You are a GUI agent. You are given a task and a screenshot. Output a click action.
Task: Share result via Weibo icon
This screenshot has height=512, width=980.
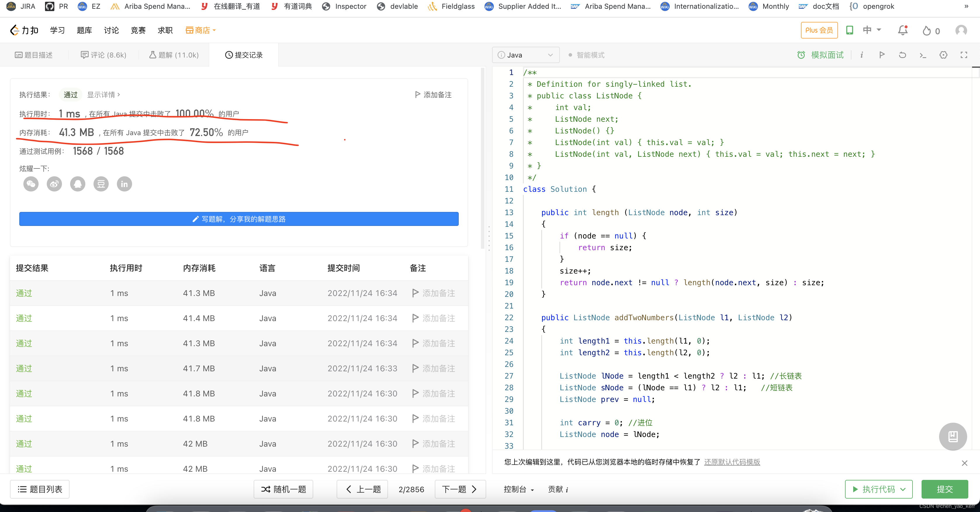coord(54,184)
